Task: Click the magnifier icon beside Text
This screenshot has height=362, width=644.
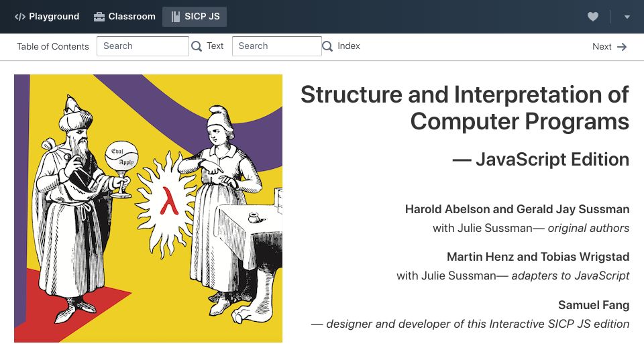Action: [197, 46]
